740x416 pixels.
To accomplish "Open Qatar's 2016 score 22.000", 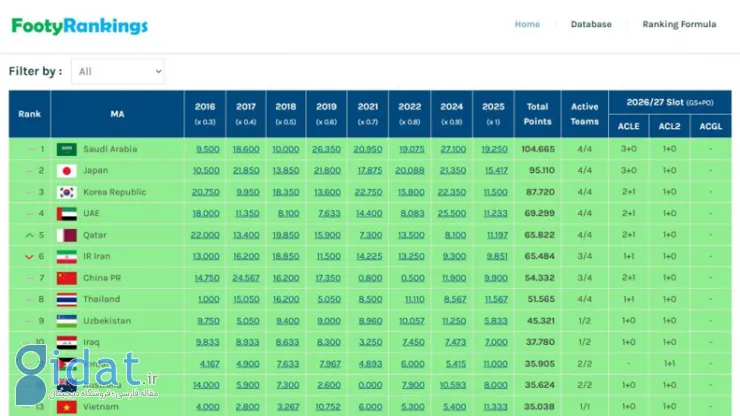I will 205,235.
